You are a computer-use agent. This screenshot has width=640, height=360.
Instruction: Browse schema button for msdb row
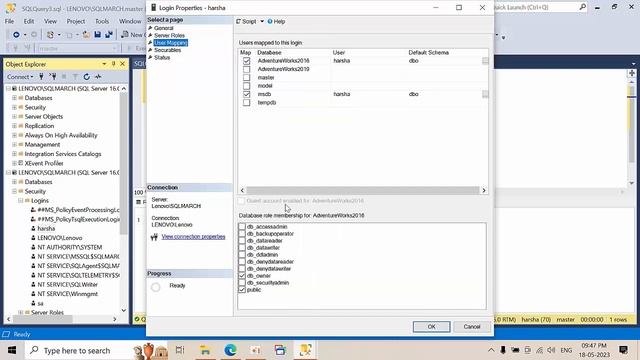pos(485,94)
